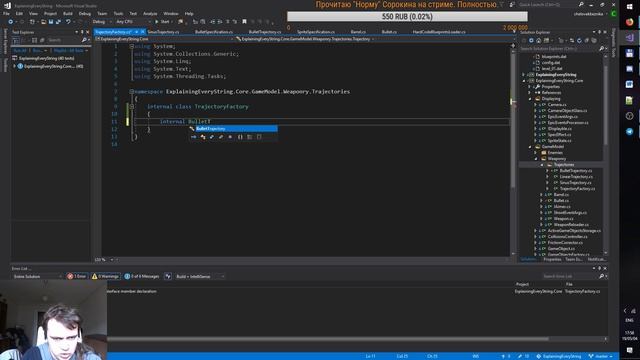The width and height of the screenshot is (640, 360).
Task: Click the Save toolbar icon
Action: click(51, 22)
